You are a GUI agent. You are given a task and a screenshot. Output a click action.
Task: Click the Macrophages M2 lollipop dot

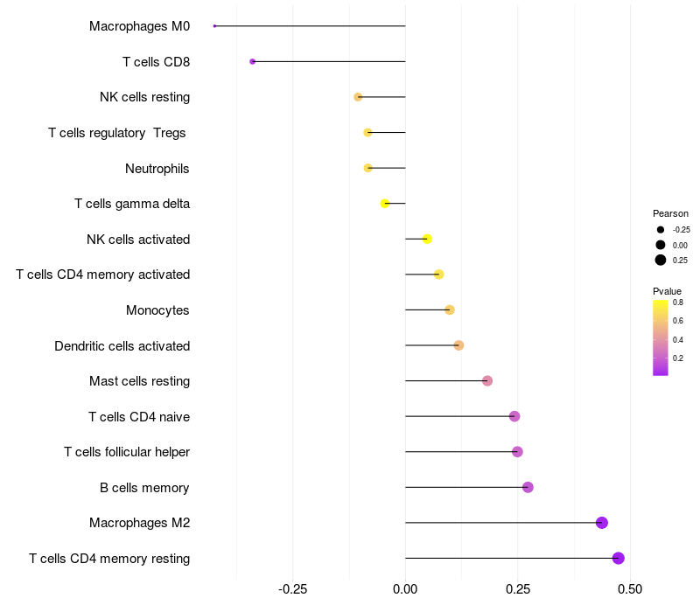click(601, 523)
